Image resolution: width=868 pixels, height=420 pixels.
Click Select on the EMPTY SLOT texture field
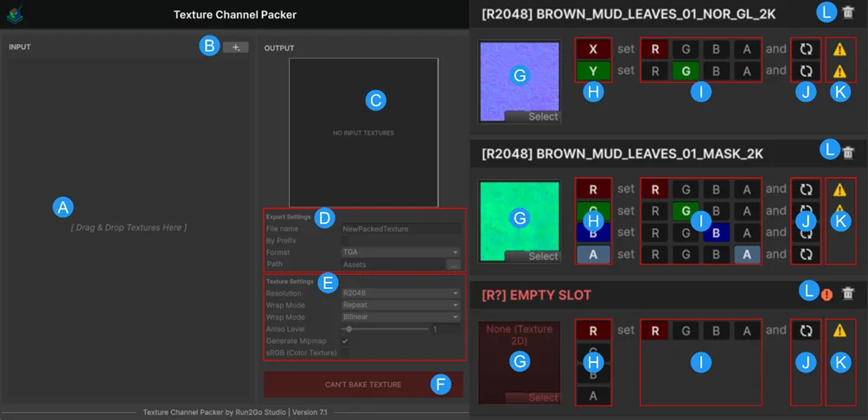coord(533,398)
